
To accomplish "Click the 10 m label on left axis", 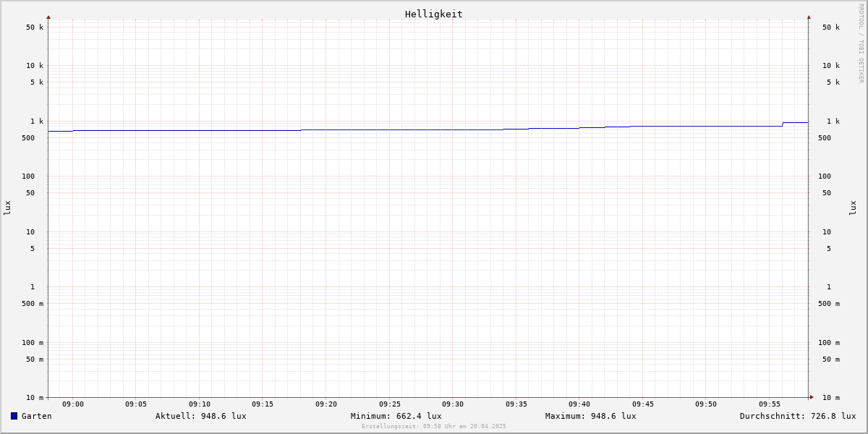I will coord(35,398).
